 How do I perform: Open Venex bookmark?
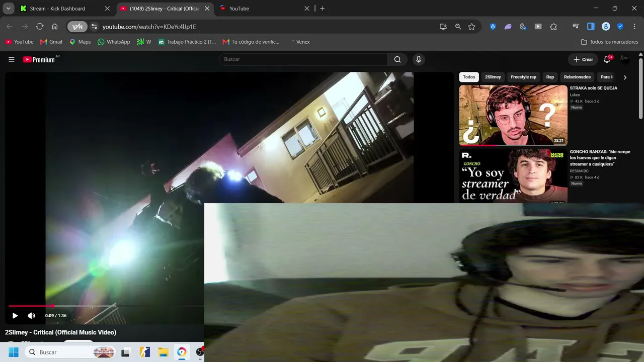coord(300,42)
